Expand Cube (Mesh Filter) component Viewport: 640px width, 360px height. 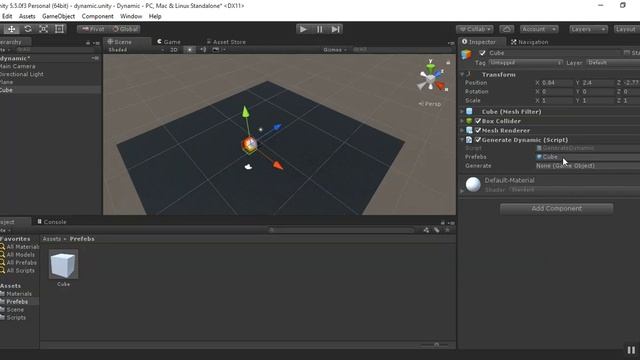(462, 111)
